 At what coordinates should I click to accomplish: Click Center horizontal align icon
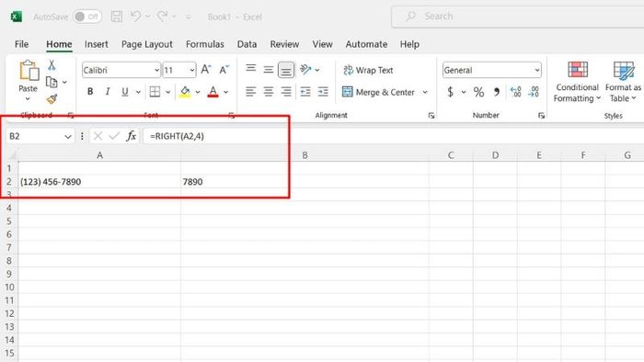[x=269, y=92]
